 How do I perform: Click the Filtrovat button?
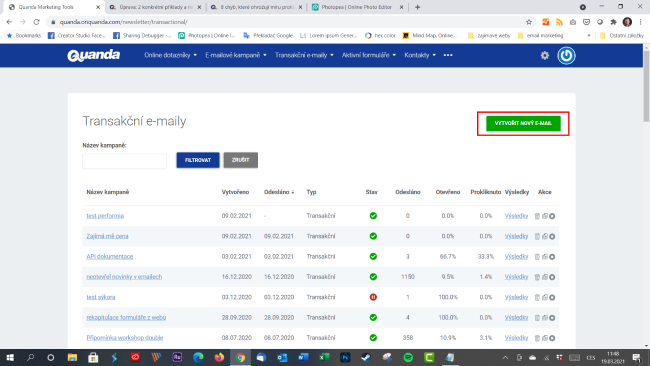pos(198,160)
